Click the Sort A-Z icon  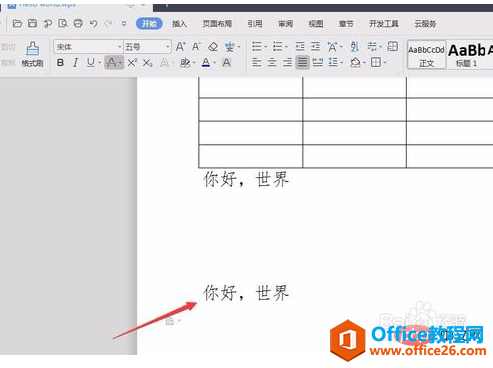[x=355, y=46]
